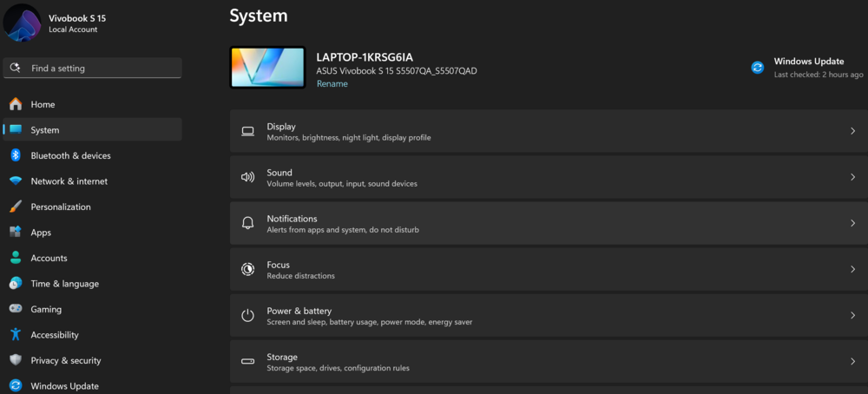Click the Home house icon in sidebar

pos(16,104)
